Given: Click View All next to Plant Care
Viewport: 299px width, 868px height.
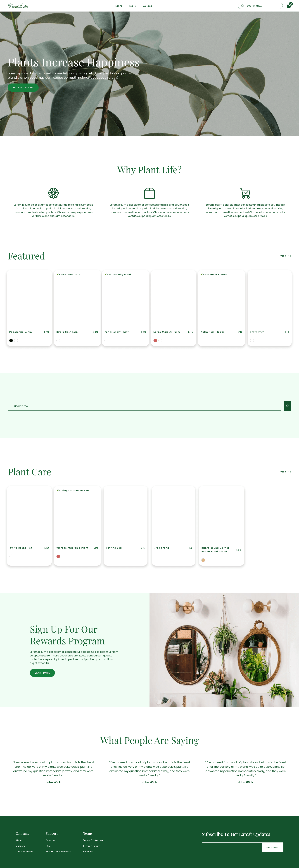Looking at the screenshot, I should coord(286,472).
